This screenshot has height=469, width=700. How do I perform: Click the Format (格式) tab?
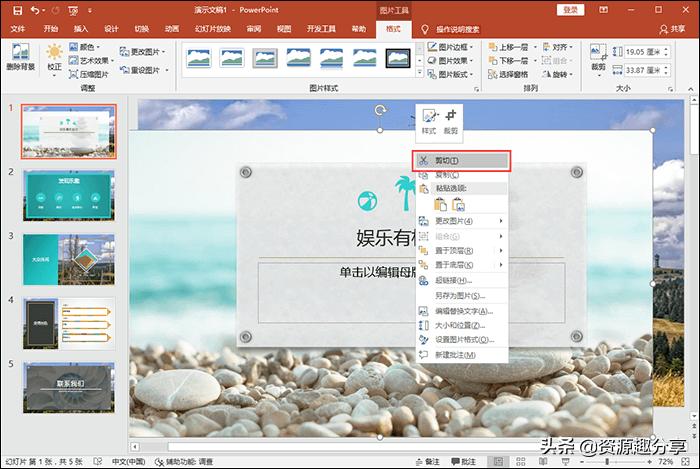coord(393,29)
